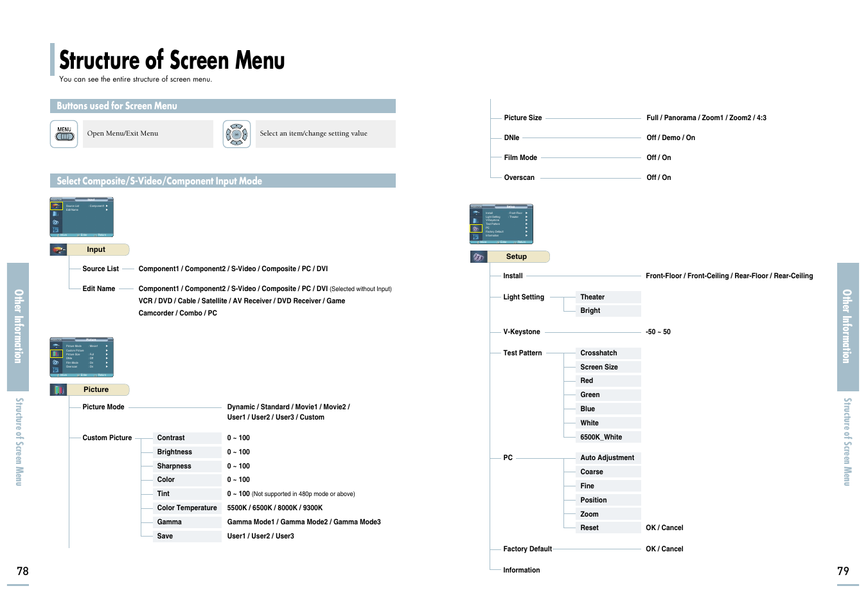Click the Source List entry
The width and height of the screenshot is (868, 613).
(100, 269)
